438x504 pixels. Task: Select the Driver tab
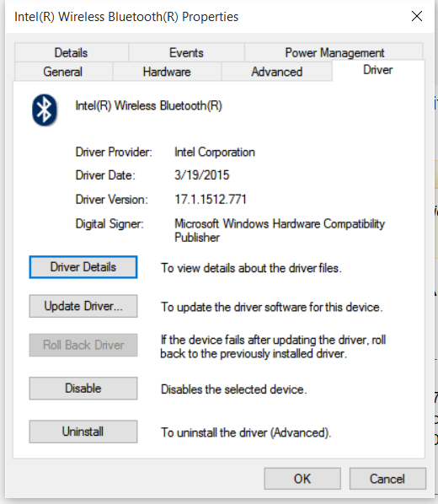point(378,70)
